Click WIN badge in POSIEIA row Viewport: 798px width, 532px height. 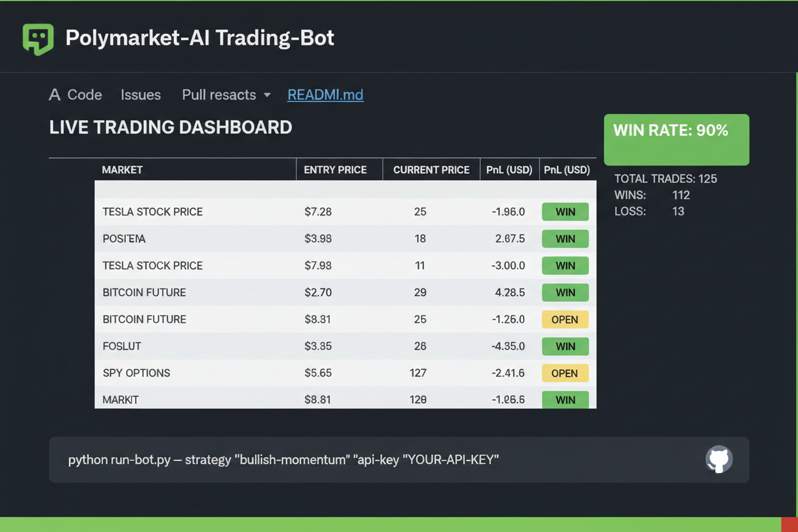[565, 239]
